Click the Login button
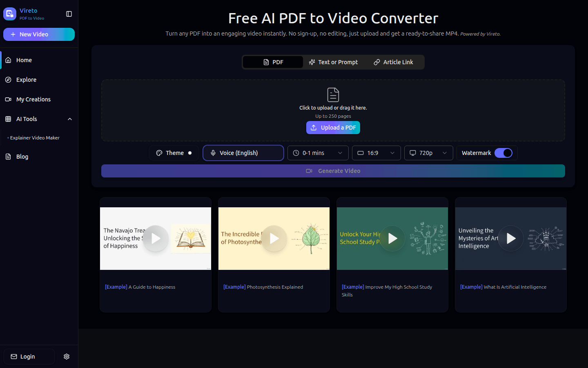588x368 pixels. (29, 357)
